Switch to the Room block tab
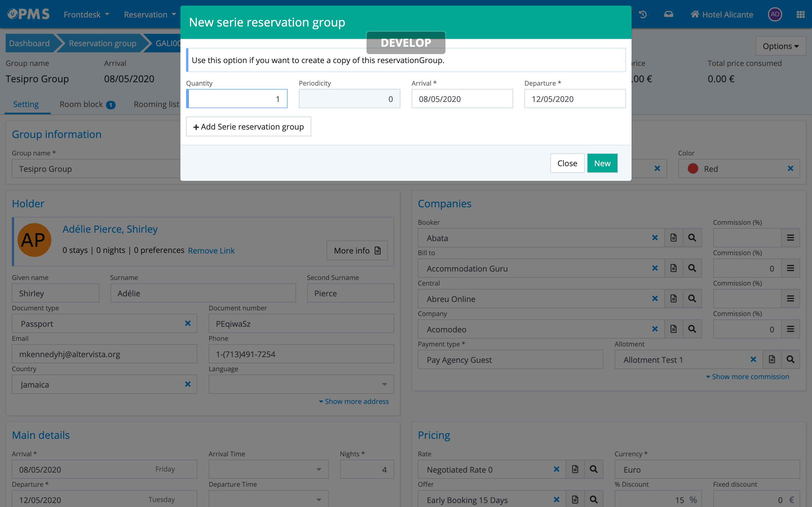812x507 pixels. click(87, 104)
